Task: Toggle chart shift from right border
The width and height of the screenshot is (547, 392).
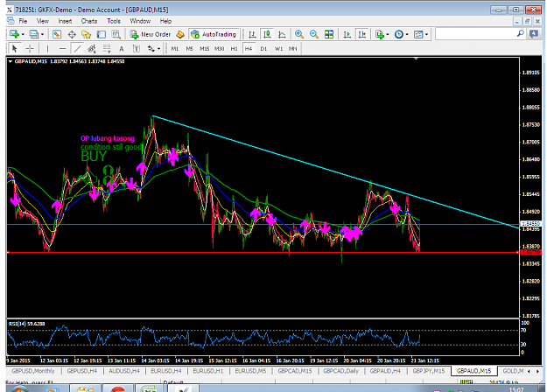Action: pos(362,34)
